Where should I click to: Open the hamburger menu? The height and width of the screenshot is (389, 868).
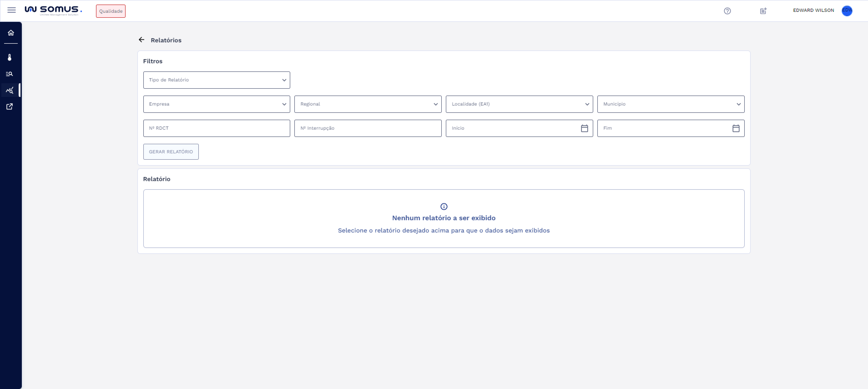11,10
